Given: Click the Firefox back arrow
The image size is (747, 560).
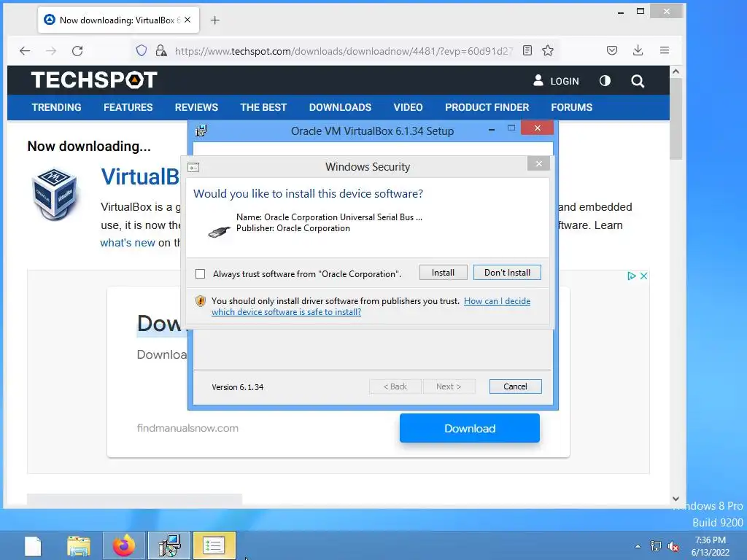Looking at the screenshot, I should (25, 50).
